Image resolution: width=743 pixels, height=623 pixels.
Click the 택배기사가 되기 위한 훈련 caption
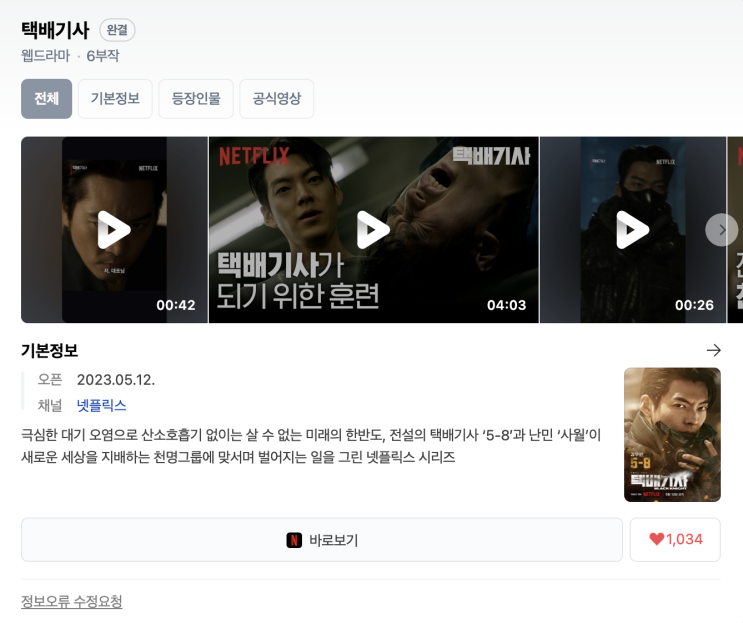(298, 281)
